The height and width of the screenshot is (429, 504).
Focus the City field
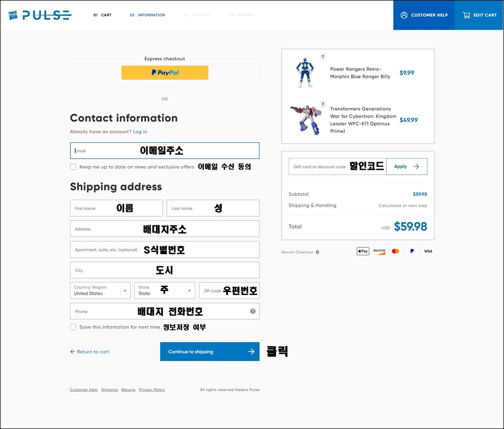pos(164,270)
